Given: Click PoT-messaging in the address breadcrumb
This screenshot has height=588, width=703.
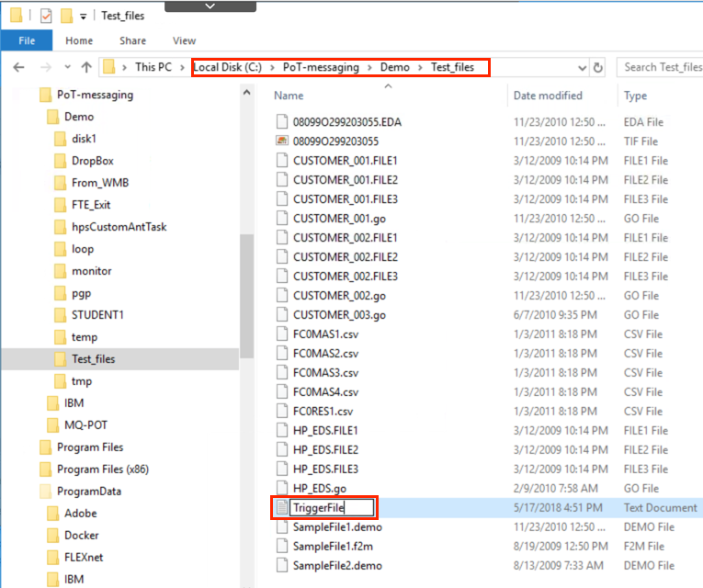Looking at the screenshot, I should (x=321, y=67).
